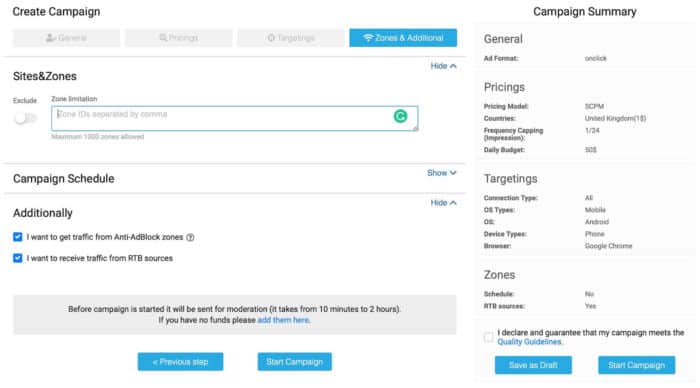
Task: Click the person icon on General tab
Action: pyautogui.click(x=50, y=38)
